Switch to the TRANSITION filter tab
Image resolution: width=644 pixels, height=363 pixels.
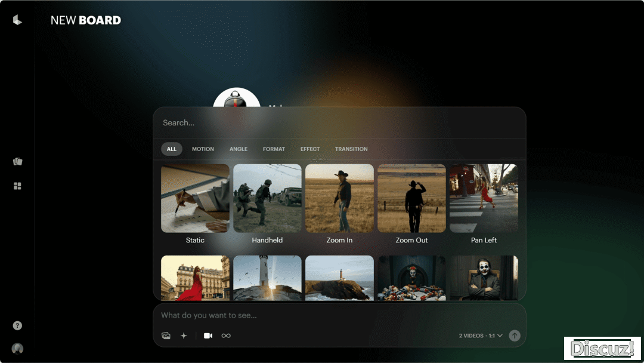351,149
